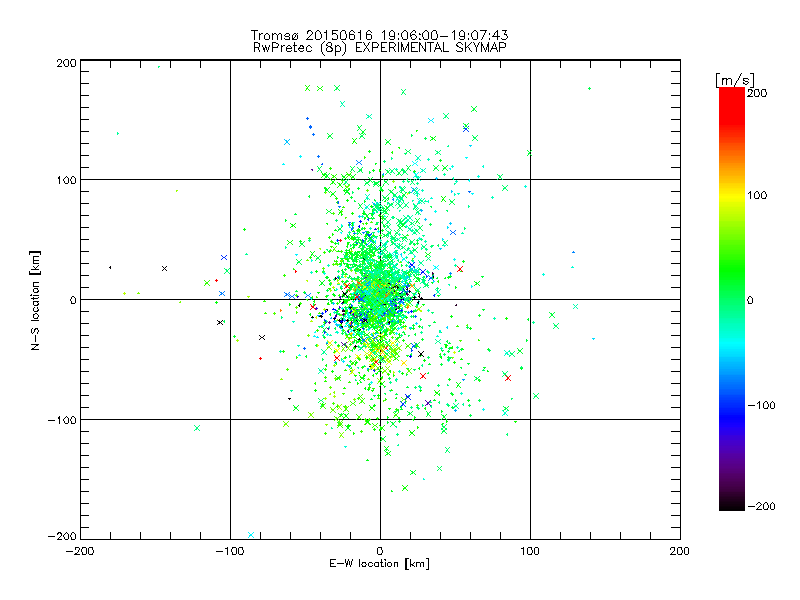Click the "200" tick label on the E-W axis

pyautogui.click(x=680, y=551)
